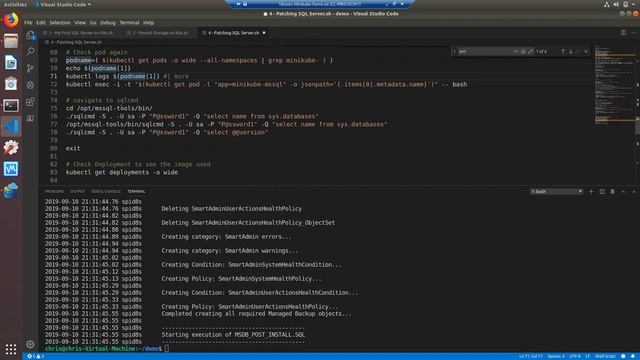Viewport: 640px width, 360px height.
Task: Open feedback smiley in status bar
Action: pos(623,356)
